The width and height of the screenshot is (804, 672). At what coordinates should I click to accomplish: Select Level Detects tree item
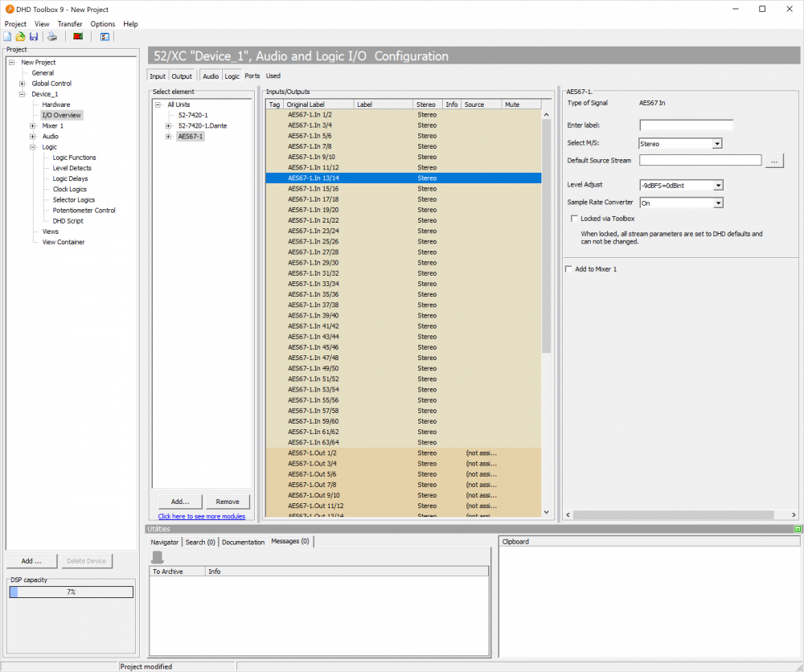coord(72,168)
